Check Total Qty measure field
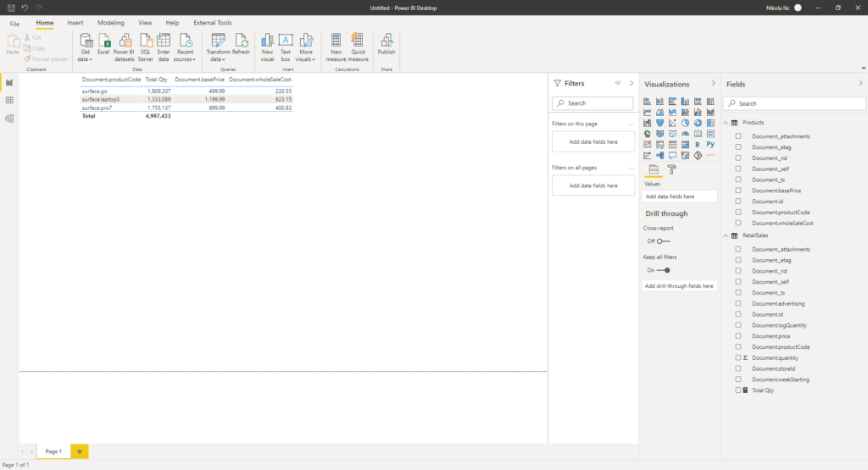The width and height of the screenshot is (868, 470). [738, 390]
